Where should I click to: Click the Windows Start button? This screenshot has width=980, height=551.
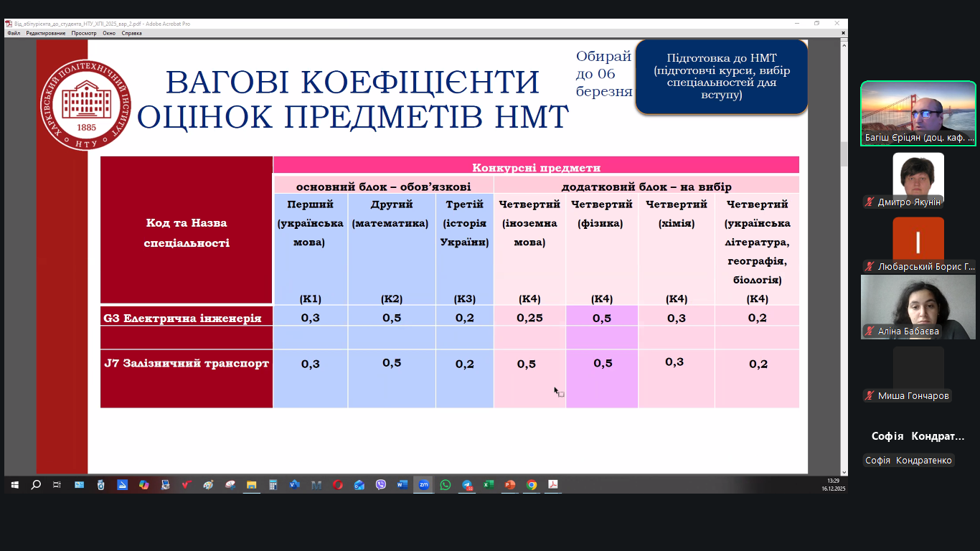click(x=14, y=485)
